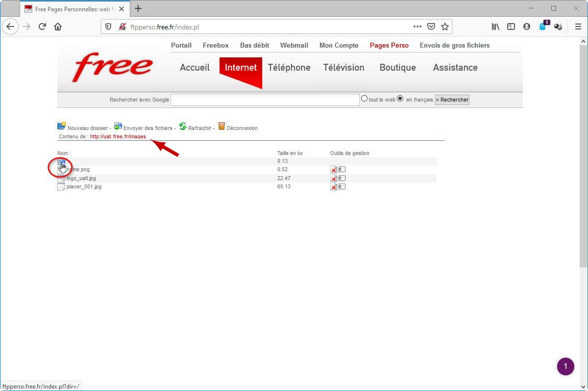Click the Pages Perso top link
Viewport: 588px width, 391px height.
point(389,45)
